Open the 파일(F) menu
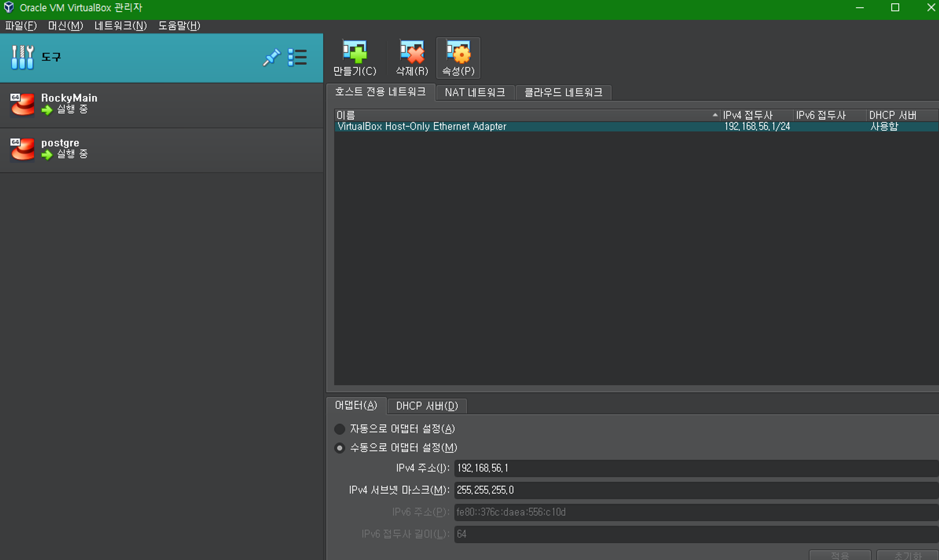 [x=21, y=26]
